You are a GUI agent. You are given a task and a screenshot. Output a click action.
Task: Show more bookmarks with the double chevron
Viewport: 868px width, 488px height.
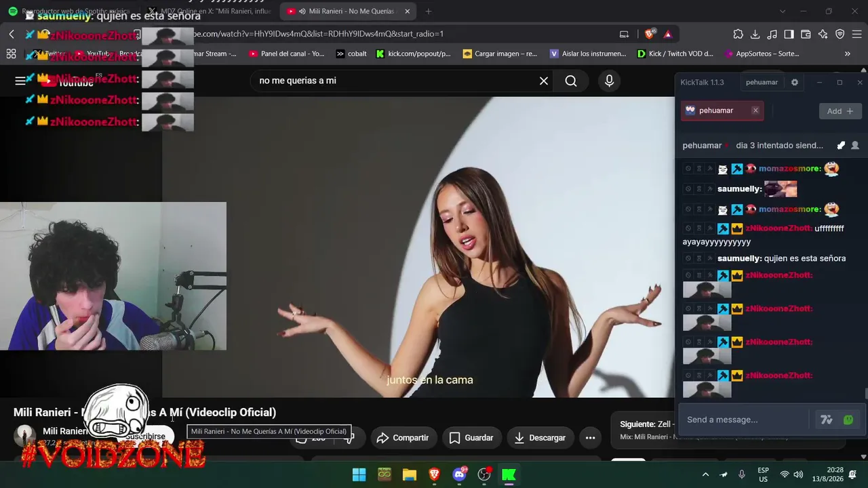[x=847, y=54]
